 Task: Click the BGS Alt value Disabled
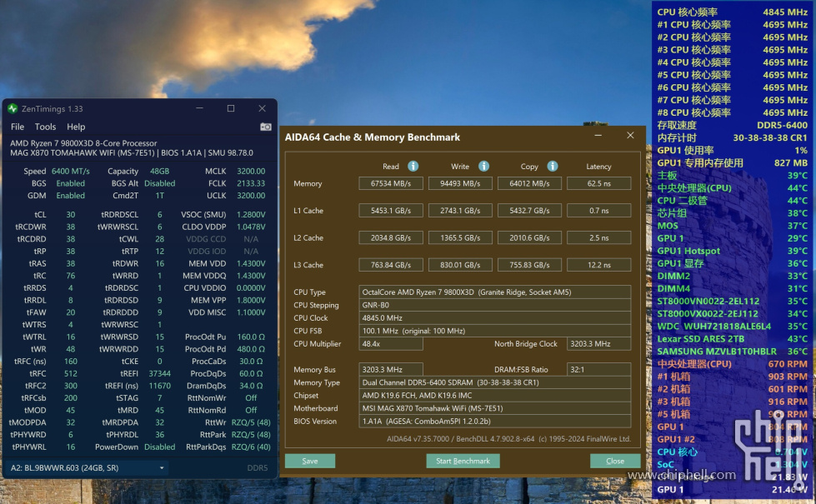coord(160,183)
